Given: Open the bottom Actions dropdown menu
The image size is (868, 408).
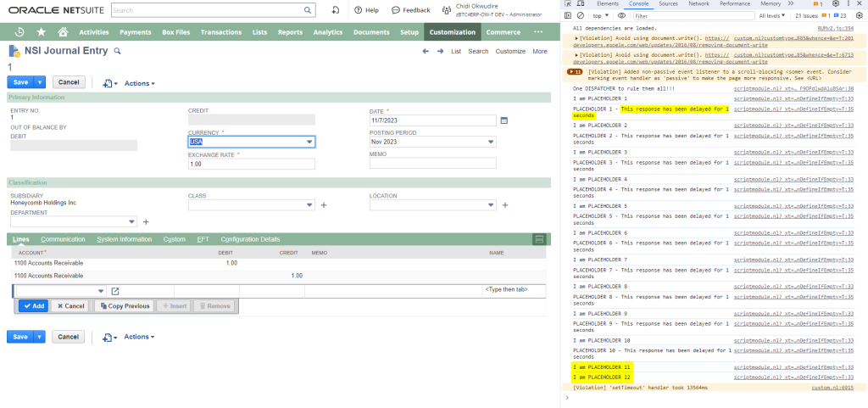Looking at the screenshot, I should point(140,337).
